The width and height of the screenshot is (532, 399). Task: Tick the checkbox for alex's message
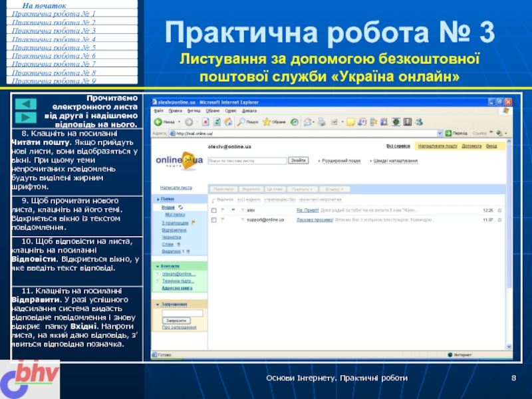pos(213,209)
